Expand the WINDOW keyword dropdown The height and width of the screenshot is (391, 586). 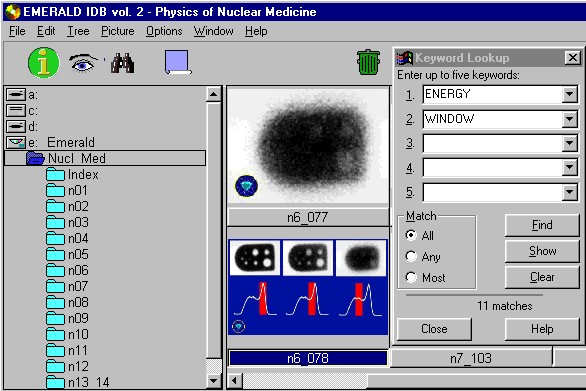tap(570, 119)
